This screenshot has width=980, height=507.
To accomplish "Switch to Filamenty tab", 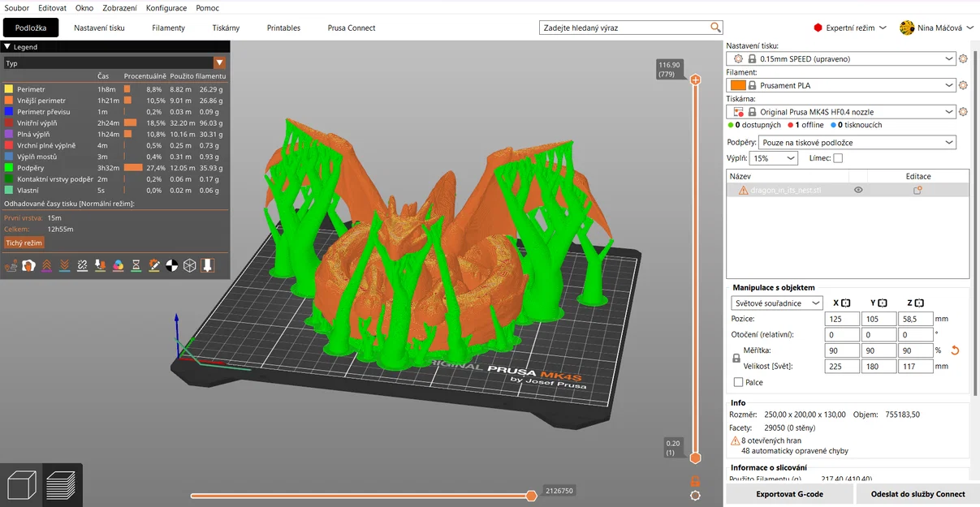I will pyautogui.click(x=168, y=28).
